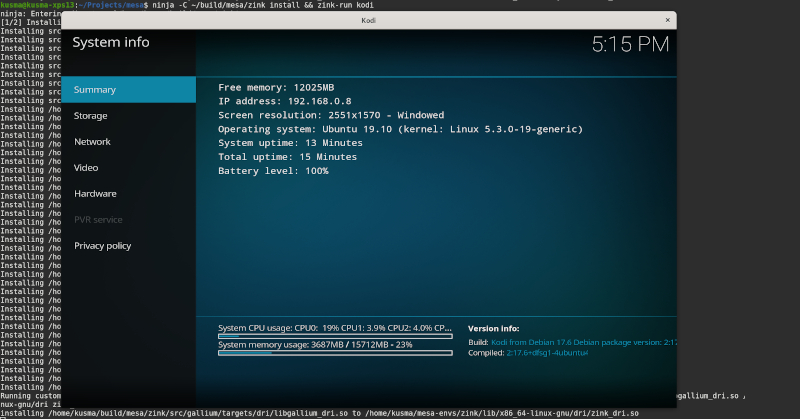Close the Kodi window
Screen dimensions: 800x419
click(x=666, y=20)
